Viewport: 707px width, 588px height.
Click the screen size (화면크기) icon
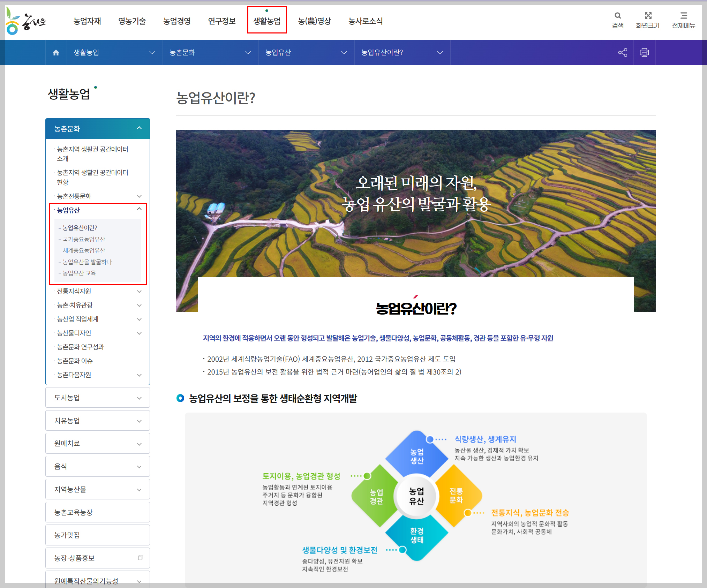pyautogui.click(x=648, y=20)
